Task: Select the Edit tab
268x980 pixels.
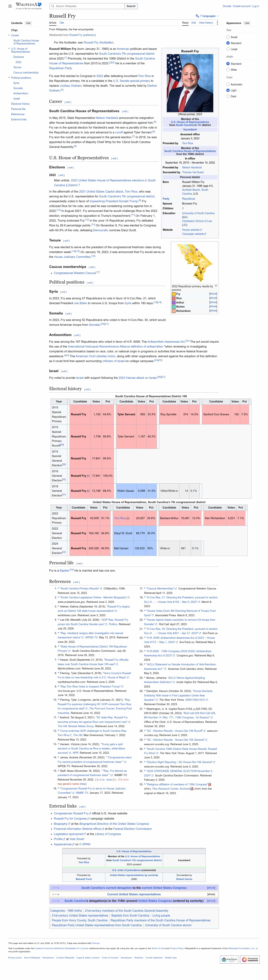Action: pos(193,23)
